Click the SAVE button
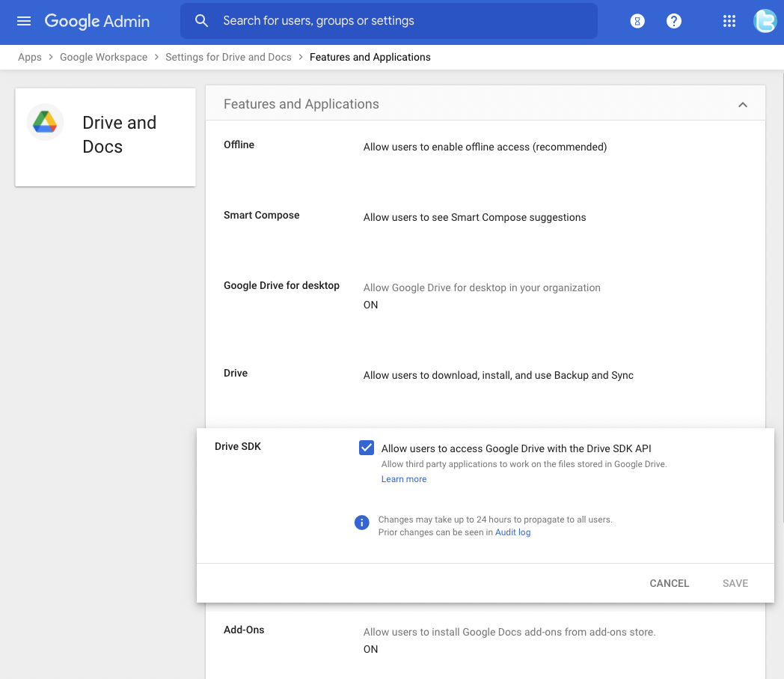Image resolution: width=784 pixels, height=679 pixels. click(x=735, y=583)
